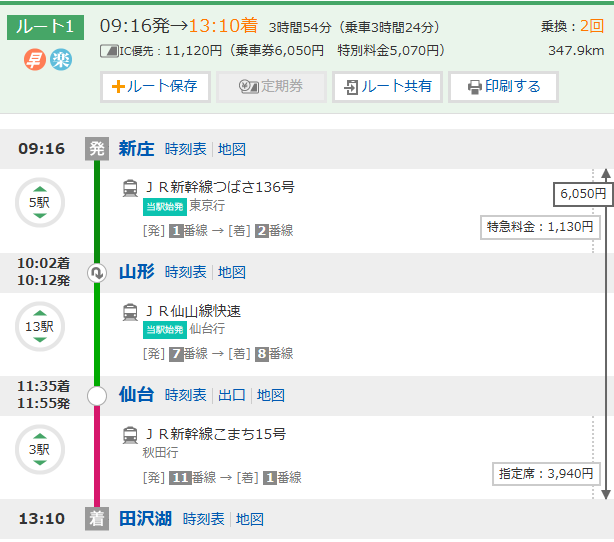Open 時刻表 link for 新庄 station
Image resolution: width=614 pixels, height=542 pixels.
[x=185, y=149]
